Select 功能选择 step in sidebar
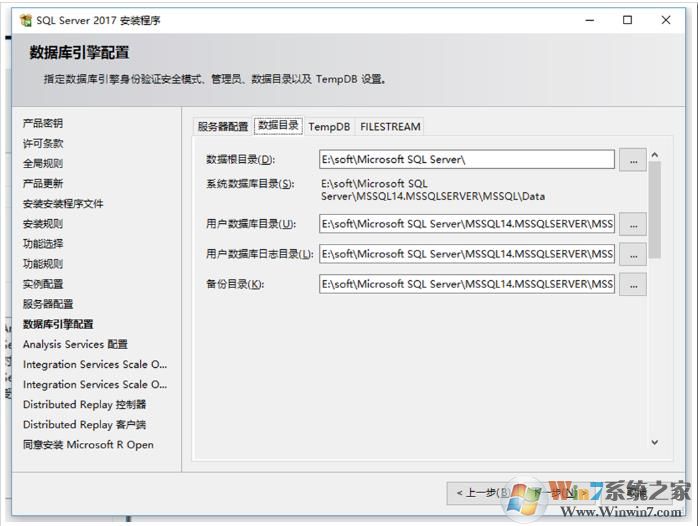698x526 pixels. pyautogui.click(x=43, y=244)
